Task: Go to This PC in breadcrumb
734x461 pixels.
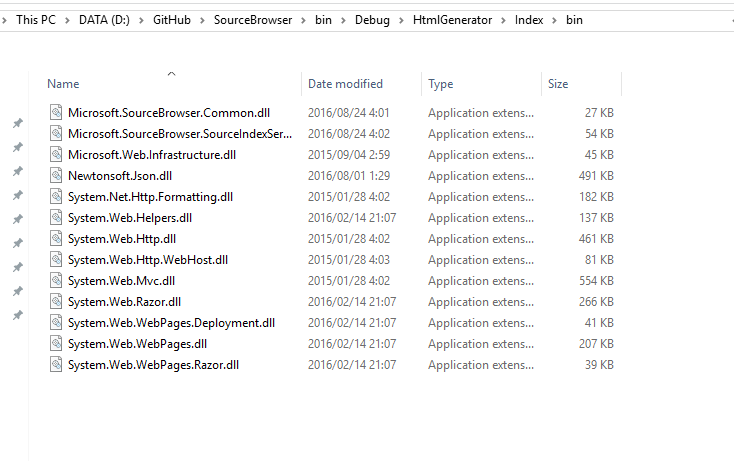Action: pos(36,20)
